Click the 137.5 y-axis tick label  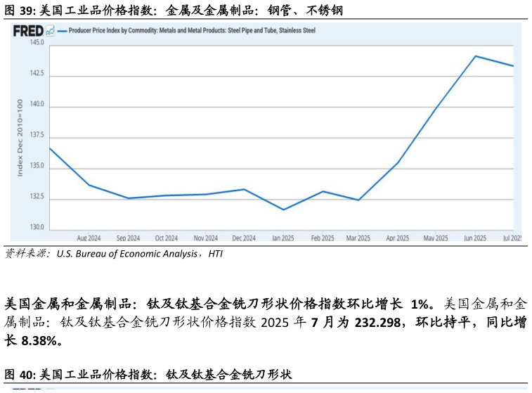tap(37, 135)
